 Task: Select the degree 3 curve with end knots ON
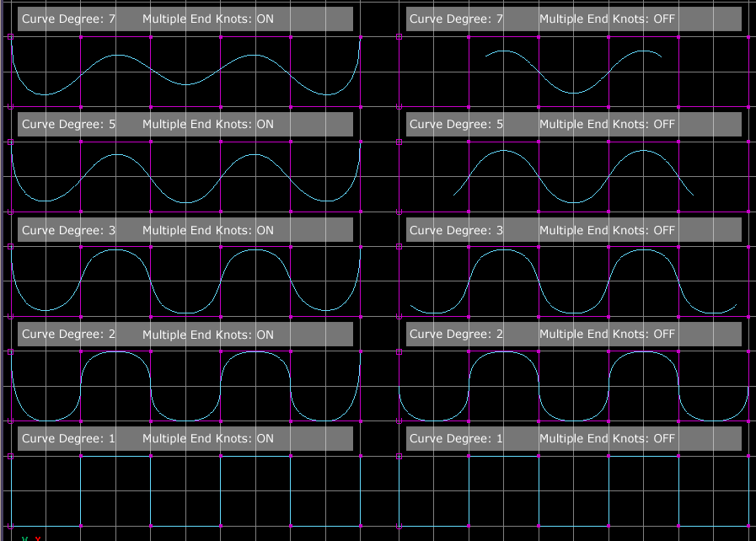[115, 250]
